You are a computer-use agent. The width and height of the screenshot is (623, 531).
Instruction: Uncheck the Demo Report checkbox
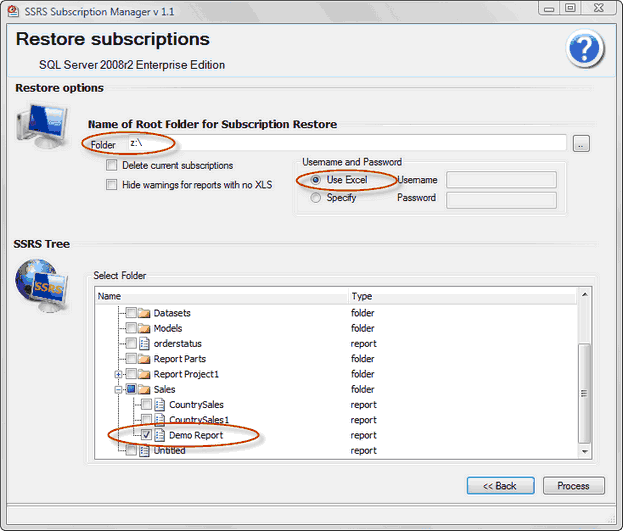146,435
